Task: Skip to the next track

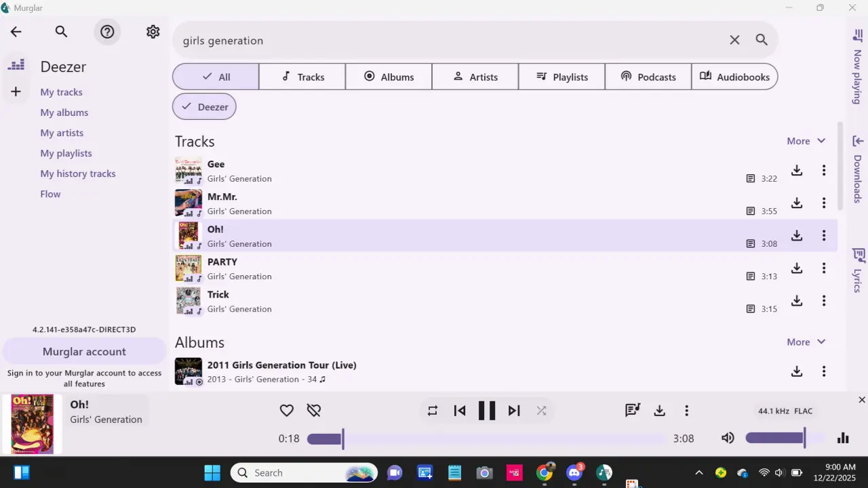Action: [514, 410]
